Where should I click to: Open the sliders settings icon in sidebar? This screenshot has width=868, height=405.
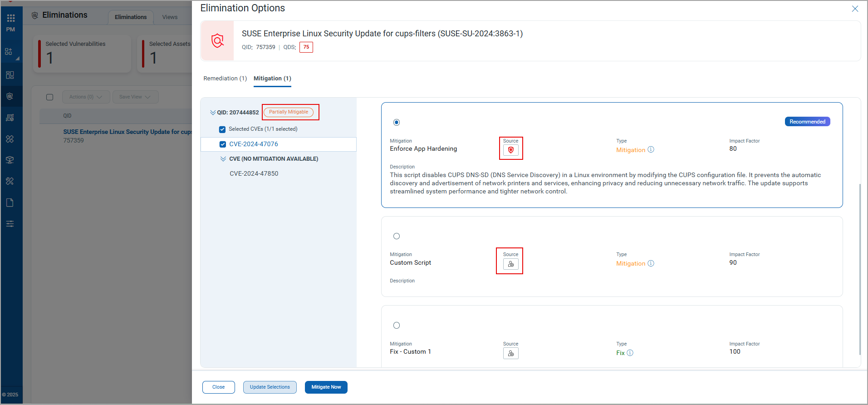pos(10,224)
